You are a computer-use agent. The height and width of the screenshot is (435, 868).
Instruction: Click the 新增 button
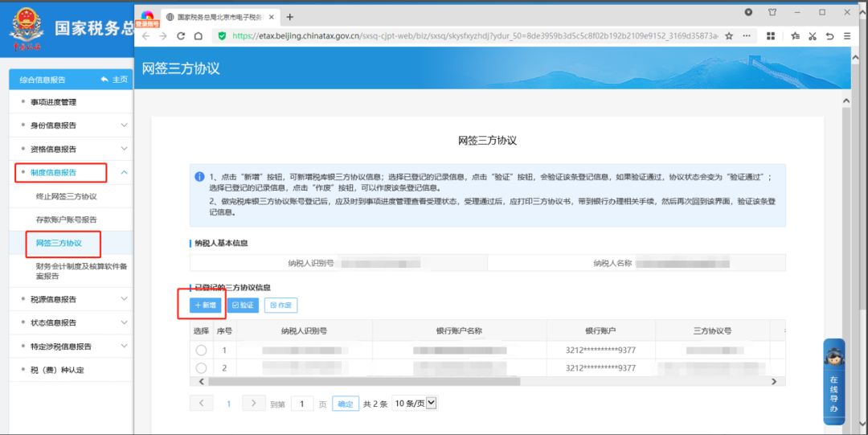[x=206, y=306]
